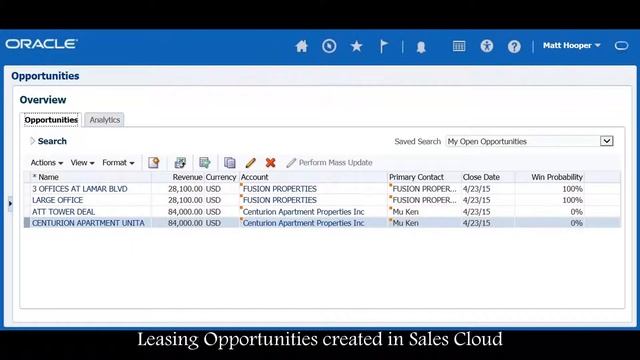Sort by the Currency column header
640x360 pixels.
pos(221,177)
